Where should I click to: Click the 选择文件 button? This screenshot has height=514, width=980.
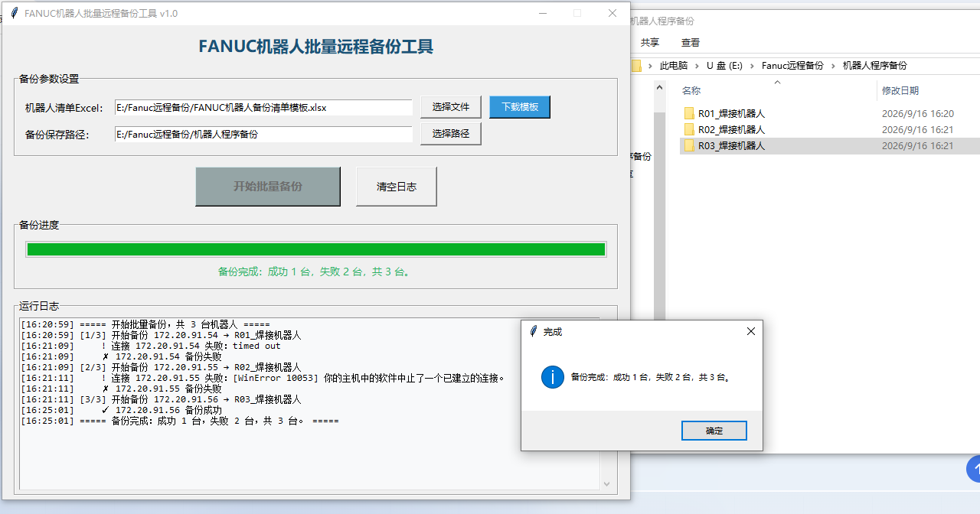tap(451, 107)
